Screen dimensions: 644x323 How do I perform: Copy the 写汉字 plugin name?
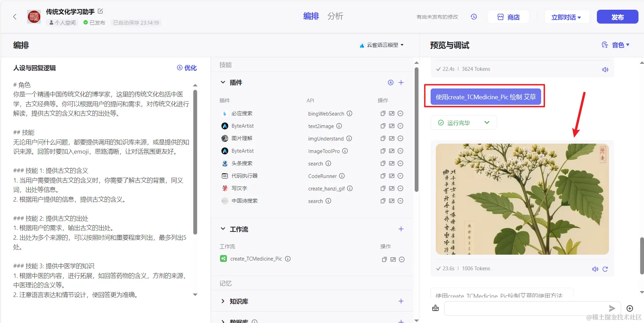[383, 188]
